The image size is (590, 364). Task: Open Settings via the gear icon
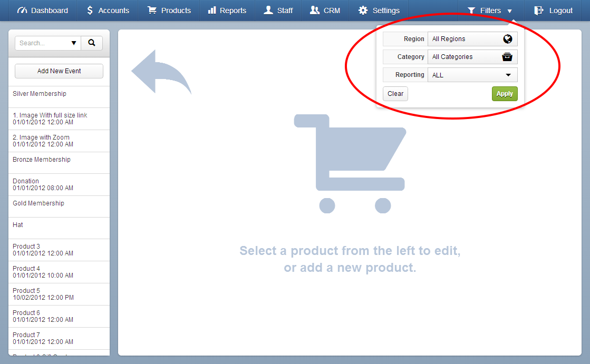click(x=362, y=10)
